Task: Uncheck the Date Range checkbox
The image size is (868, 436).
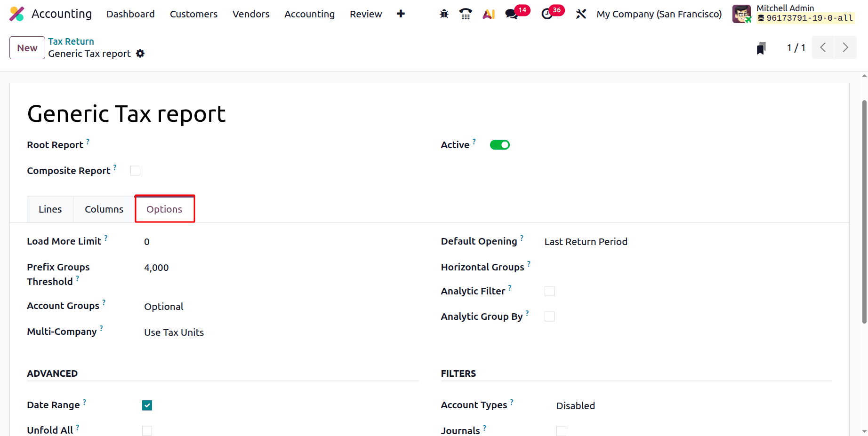Action: 147,405
